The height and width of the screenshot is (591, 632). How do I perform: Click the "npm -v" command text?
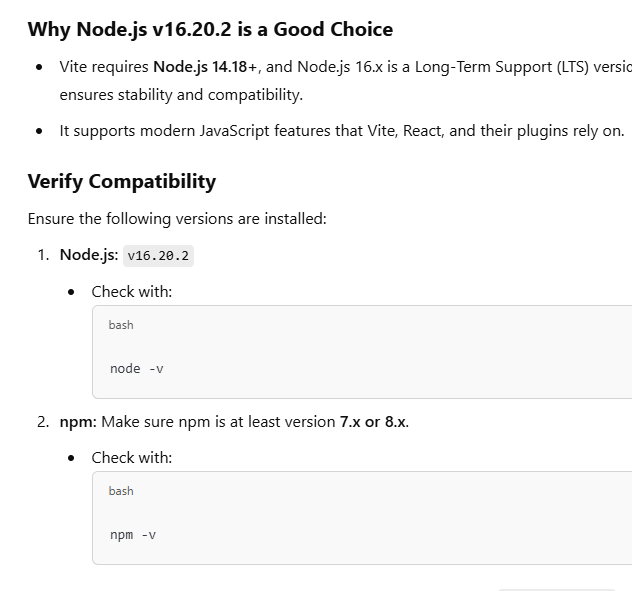(x=133, y=535)
